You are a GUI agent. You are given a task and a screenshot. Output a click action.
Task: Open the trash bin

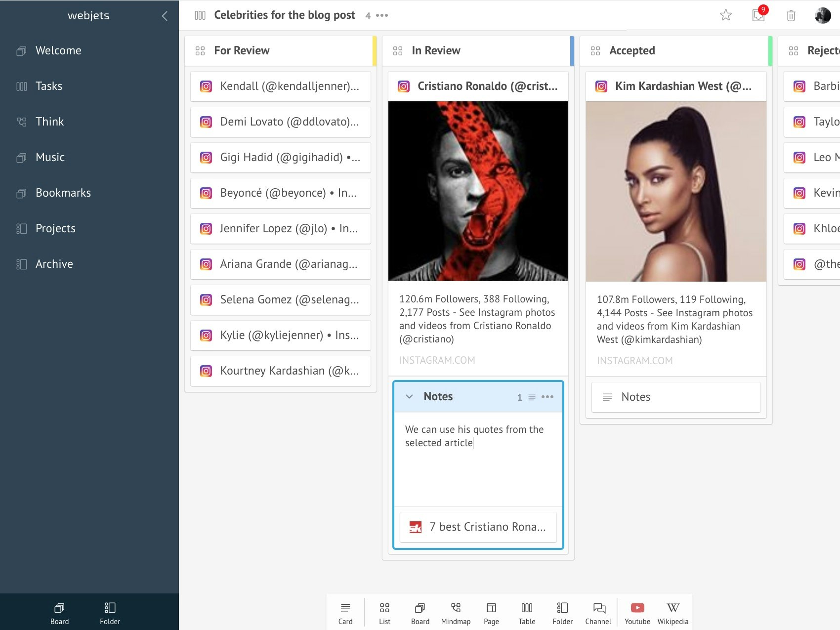point(791,15)
